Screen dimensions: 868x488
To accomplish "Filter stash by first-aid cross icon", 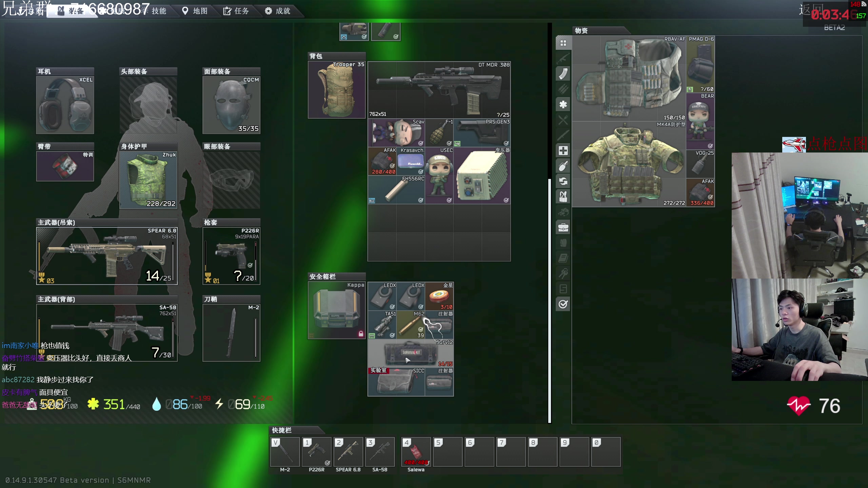I will coord(563,150).
